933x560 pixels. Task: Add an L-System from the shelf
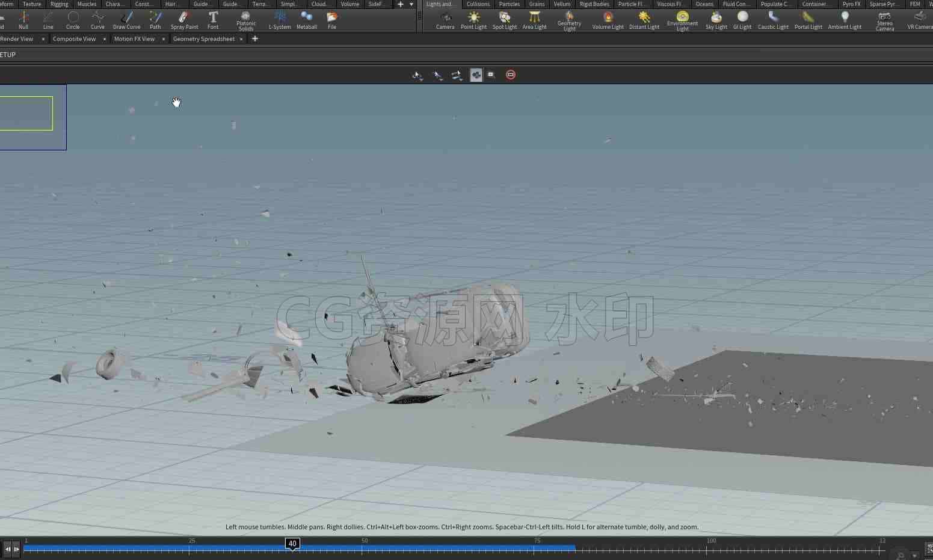(x=280, y=20)
